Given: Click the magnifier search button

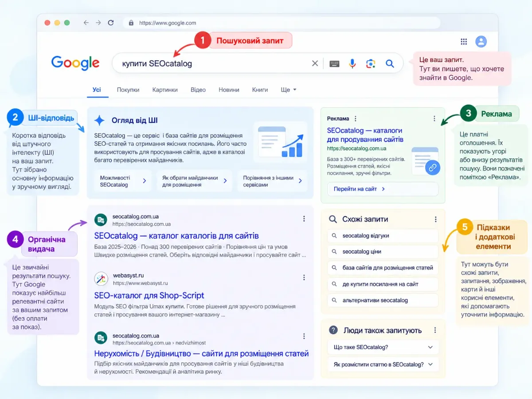Looking at the screenshot, I should [x=390, y=63].
